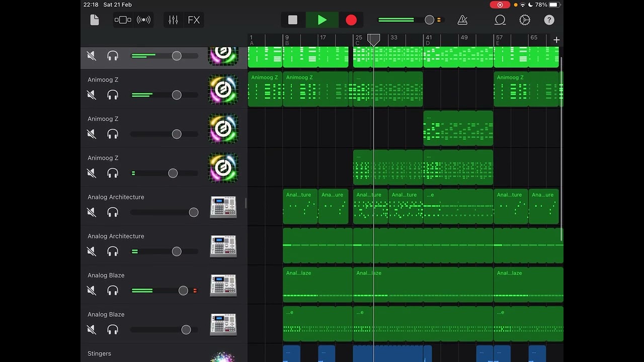
Task: Click the playhead marker on the ruler
Action: tap(373, 40)
